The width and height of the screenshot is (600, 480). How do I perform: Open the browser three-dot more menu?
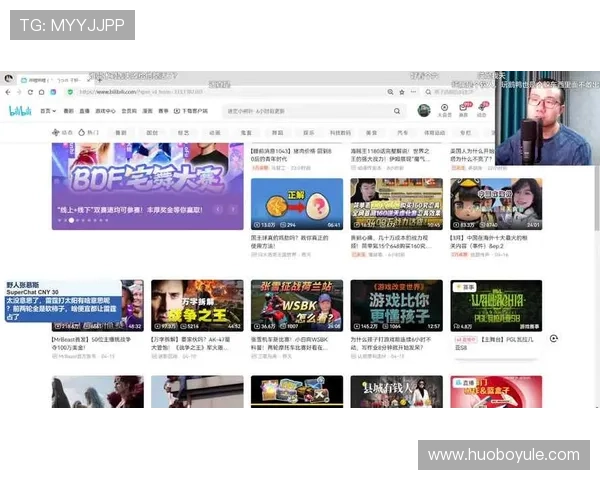[413, 92]
